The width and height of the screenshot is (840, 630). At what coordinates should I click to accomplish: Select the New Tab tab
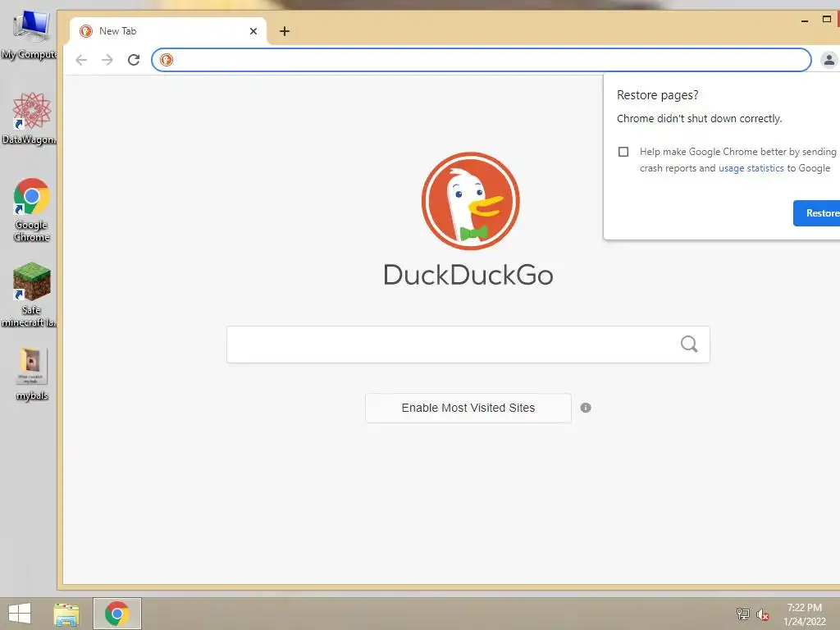167,31
